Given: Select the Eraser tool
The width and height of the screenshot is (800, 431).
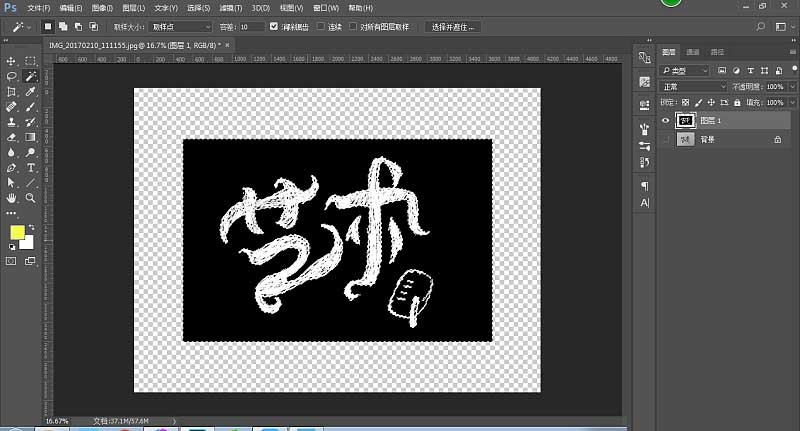Looking at the screenshot, I should [x=11, y=137].
